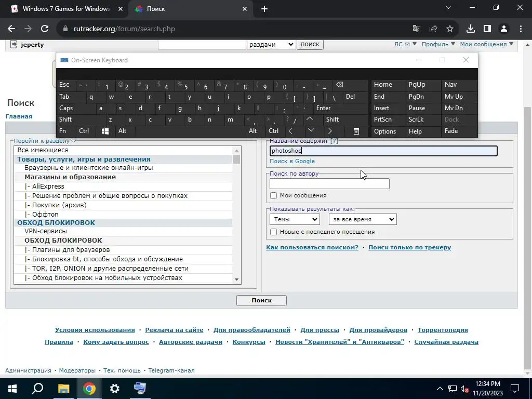Screen dimensions: 532x399
Task: Expand the ЛС messages menu
Action: point(405,44)
